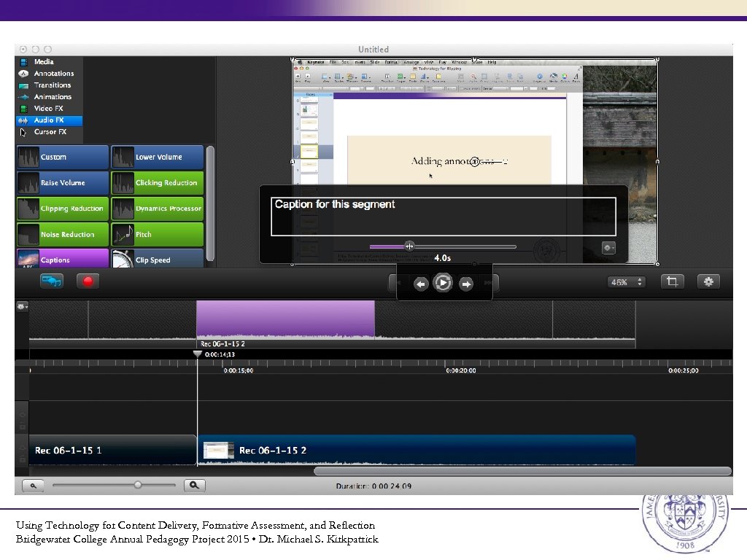Open the crop tool above the timeline
Screen dimensions: 747x560
(672, 281)
